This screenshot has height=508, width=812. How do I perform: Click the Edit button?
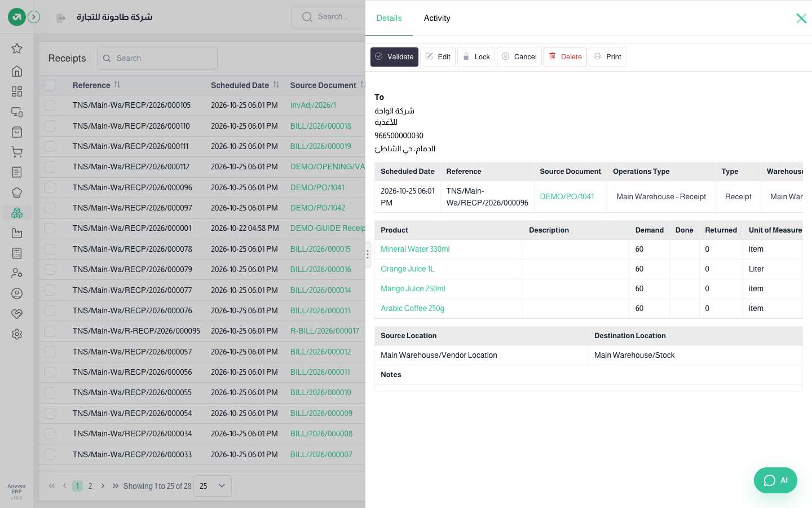(x=438, y=57)
